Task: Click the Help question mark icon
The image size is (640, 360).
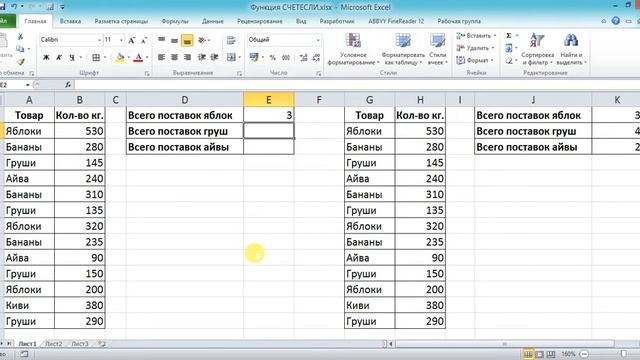Action: pyautogui.click(x=616, y=21)
